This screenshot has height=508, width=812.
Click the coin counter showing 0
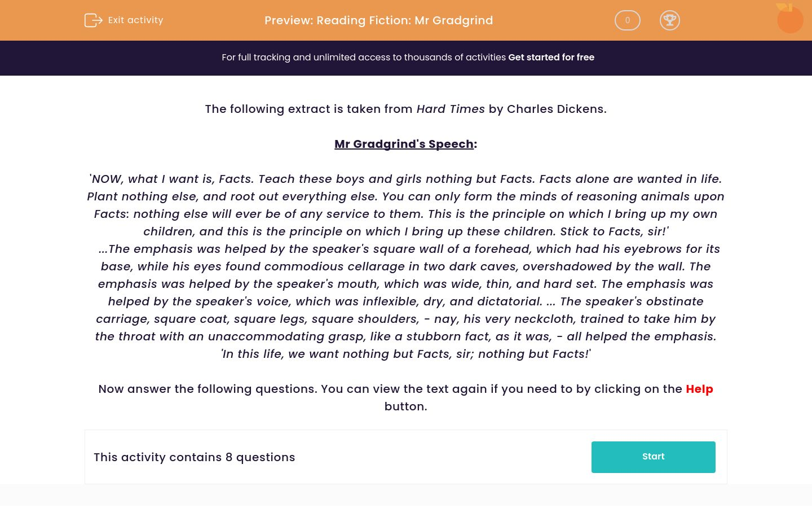[x=628, y=20]
